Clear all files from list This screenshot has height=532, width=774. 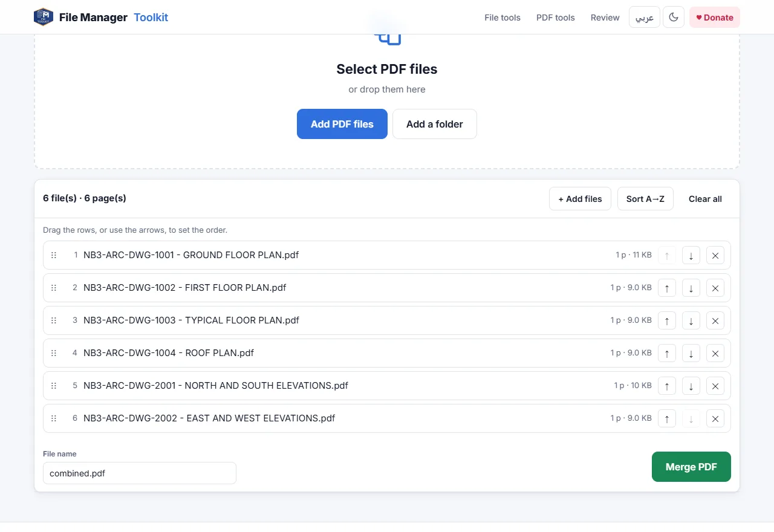pos(705,199)
